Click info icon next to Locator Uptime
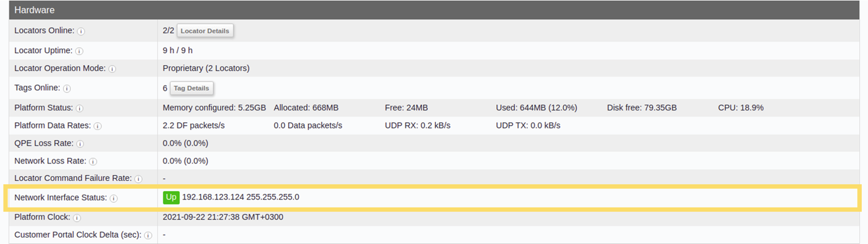The height and width of the screenshot is (244, 868). (79, 51)
